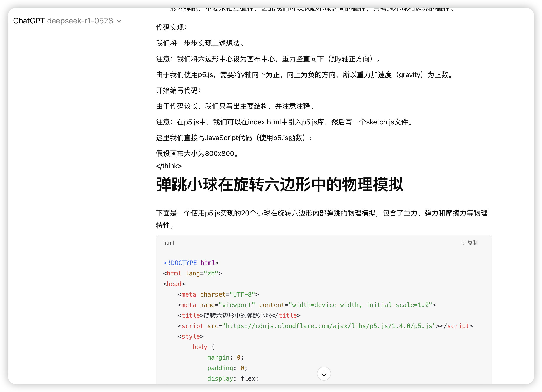Screen dimensions: 542x392
Task: Click the p5.js cdnjs script URL in code
Action: tap(329, 326)
